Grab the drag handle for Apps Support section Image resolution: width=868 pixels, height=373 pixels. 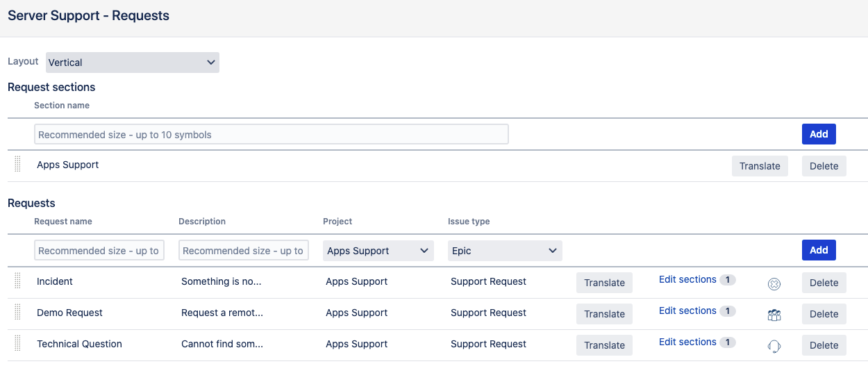pos(17,165)
